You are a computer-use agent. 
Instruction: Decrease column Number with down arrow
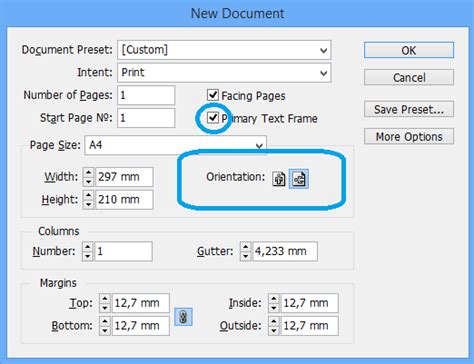pyautogui.click(x=87, y=256)
